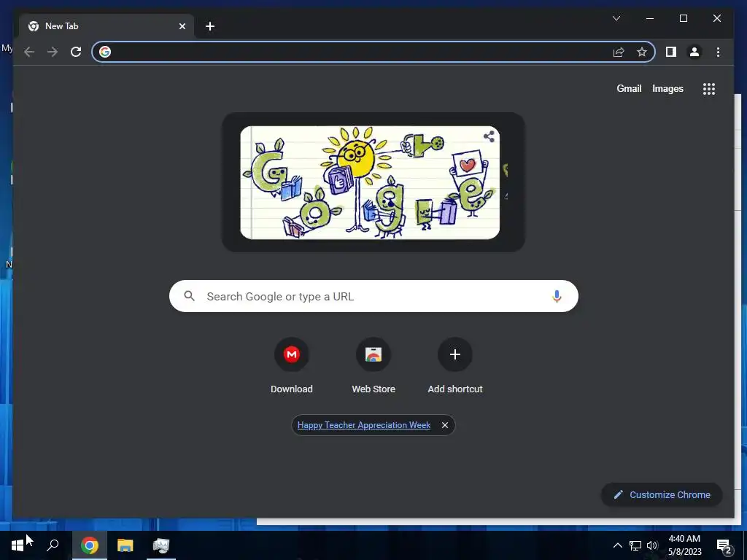Click the Google icon in address bar

coord(105,52)
